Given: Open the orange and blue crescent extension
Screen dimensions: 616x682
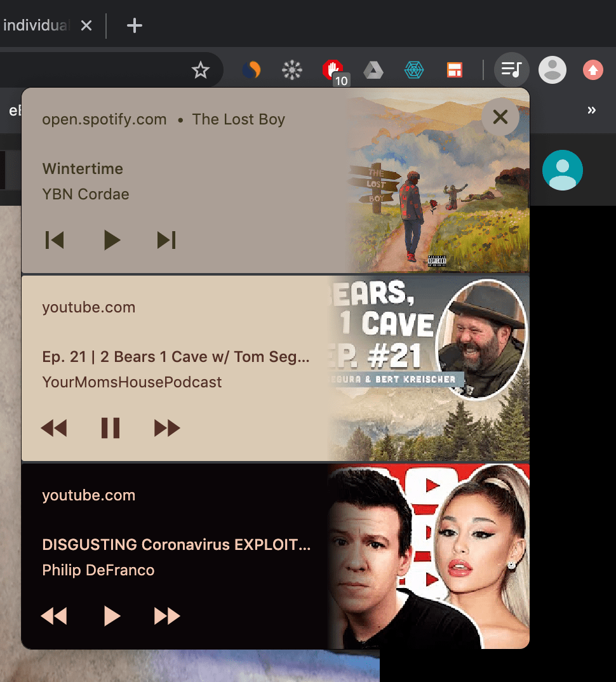Looking at the screenshot, I should pos(251,70).
